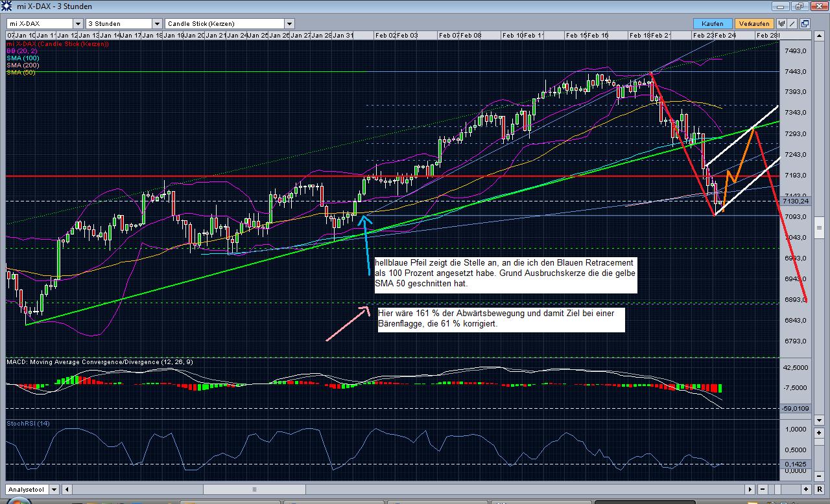The image size is (830, 504).
Task: Click the Verkaufen button
Action: [754, 23]
